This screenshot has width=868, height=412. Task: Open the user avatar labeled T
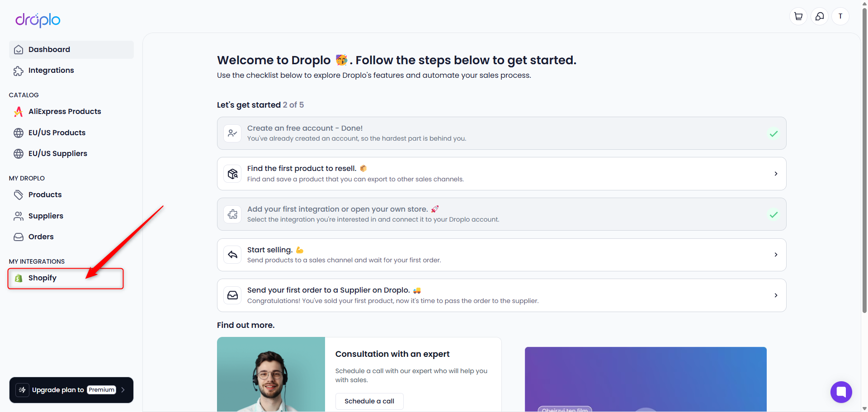coord(840,16)
